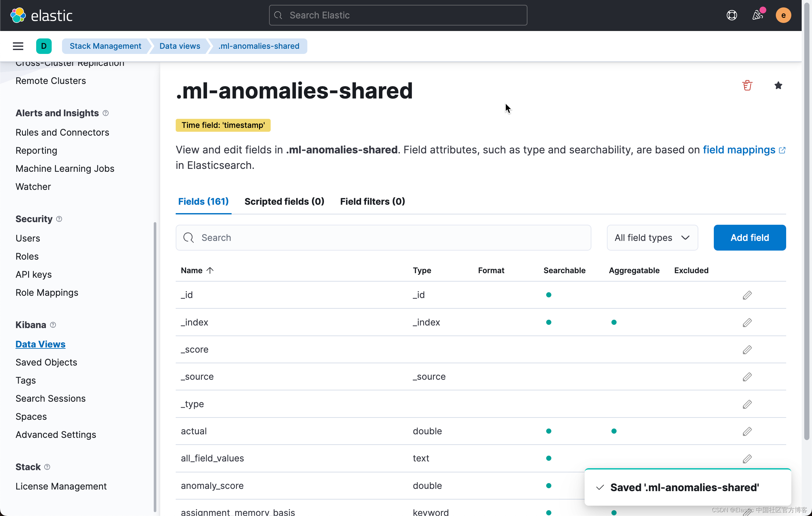Click the Add field button
The image size is (812, 516).
(749, 238)
